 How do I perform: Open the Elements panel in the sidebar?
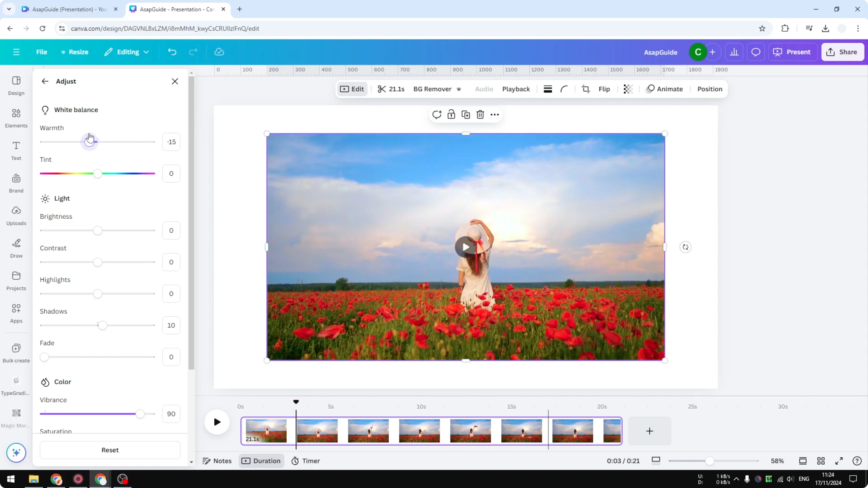click(x=16, y=118)
